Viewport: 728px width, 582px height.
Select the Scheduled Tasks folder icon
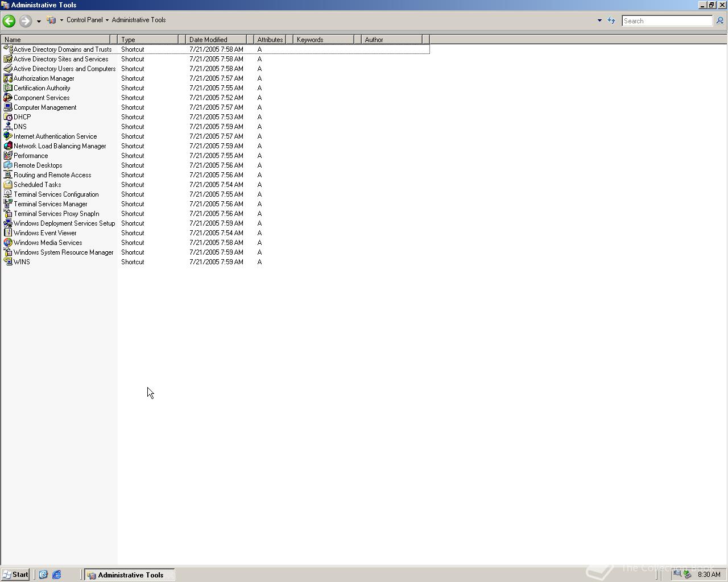click(x=8, y=185)
